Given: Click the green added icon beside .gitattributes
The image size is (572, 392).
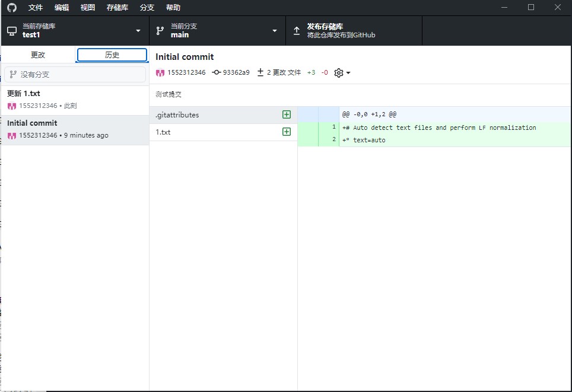Looking at the screenshot, I should click(287, 115).
